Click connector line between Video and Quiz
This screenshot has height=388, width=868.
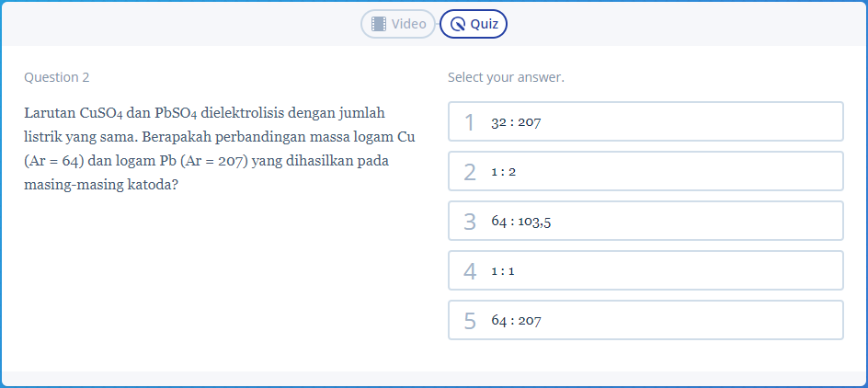(x=438, y=24)
